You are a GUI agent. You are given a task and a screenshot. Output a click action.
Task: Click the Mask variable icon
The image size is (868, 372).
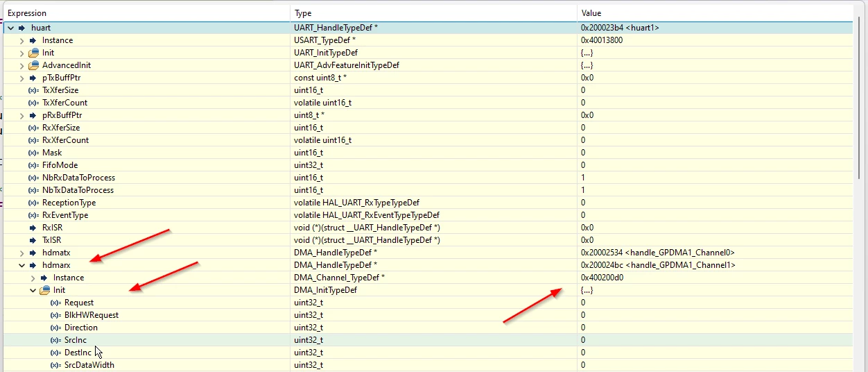33,153
